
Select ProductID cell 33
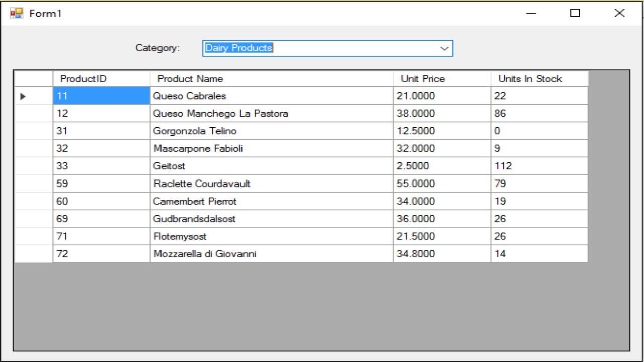pos(102,166)
